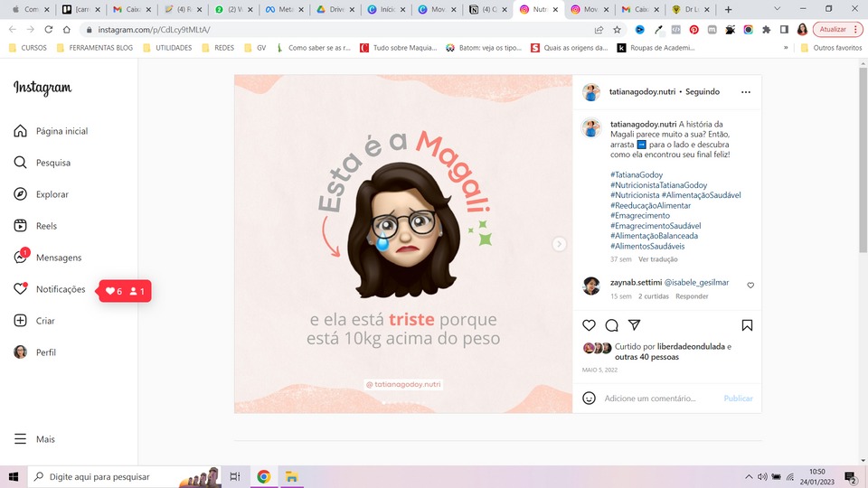This screenshot has width=868, height=488.
Task: Like the comment by zaynab.settimi
Action: [x=750, y=286]
